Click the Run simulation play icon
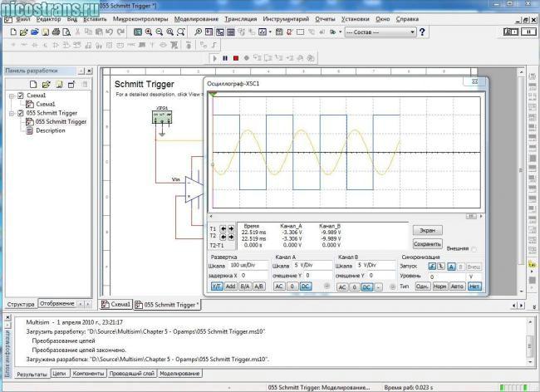 [214, 58]
